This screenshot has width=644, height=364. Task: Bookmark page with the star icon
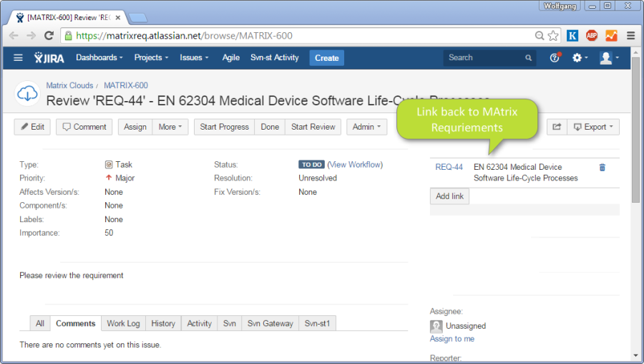coord(553,35)
